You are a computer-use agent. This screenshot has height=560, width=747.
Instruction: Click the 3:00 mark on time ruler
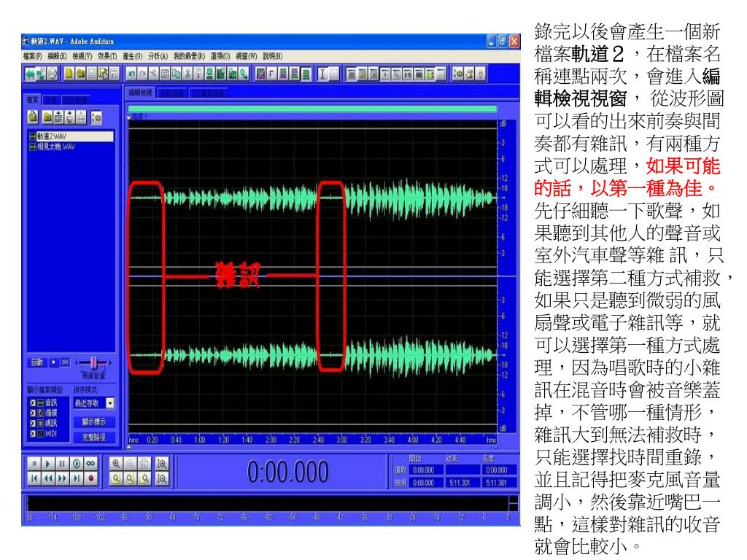click(x=341, y=440)
